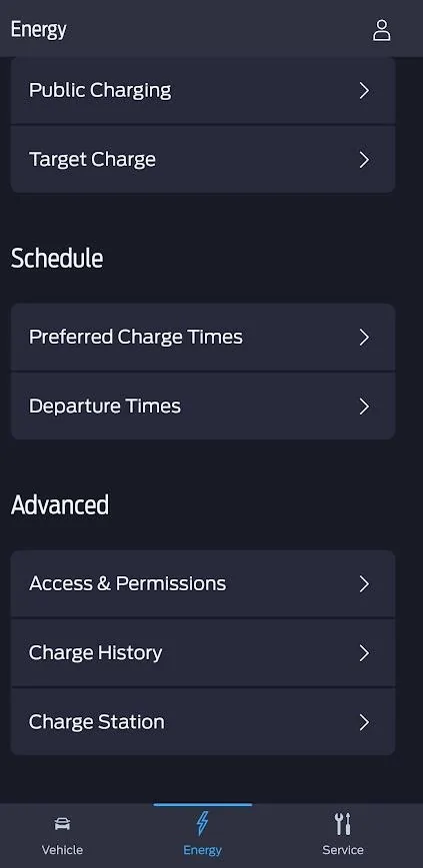Image resolution: width=423 pixels, height=868 pixels.
Task: Click the chevron for Charge Station
Action: point(364,722)
